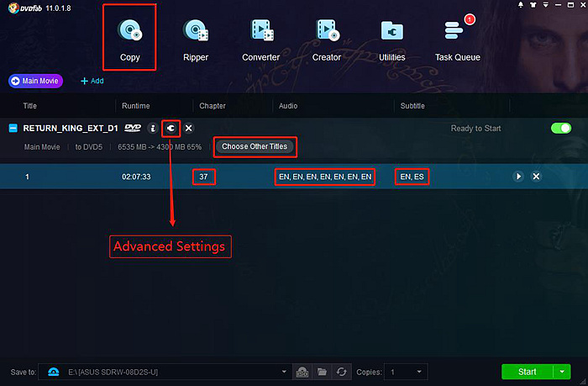Click Choose Other Titles
The height and width of the screenshot is (386, 588).
[255, 146]
